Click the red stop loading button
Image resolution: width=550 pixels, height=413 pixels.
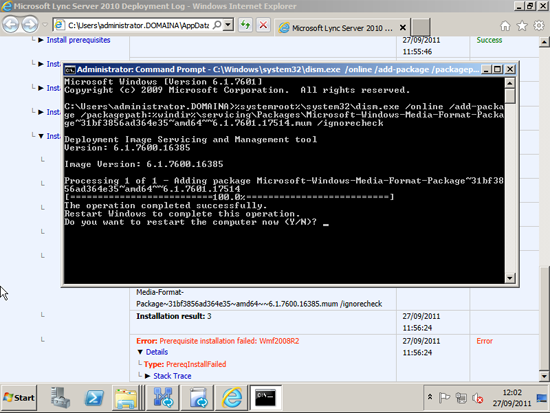coord(263,25)
